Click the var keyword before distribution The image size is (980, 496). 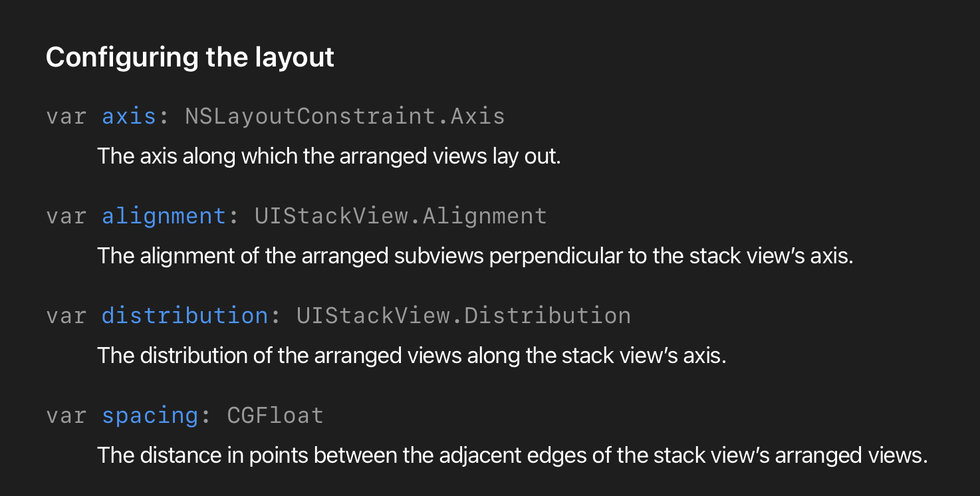point(66,315)
